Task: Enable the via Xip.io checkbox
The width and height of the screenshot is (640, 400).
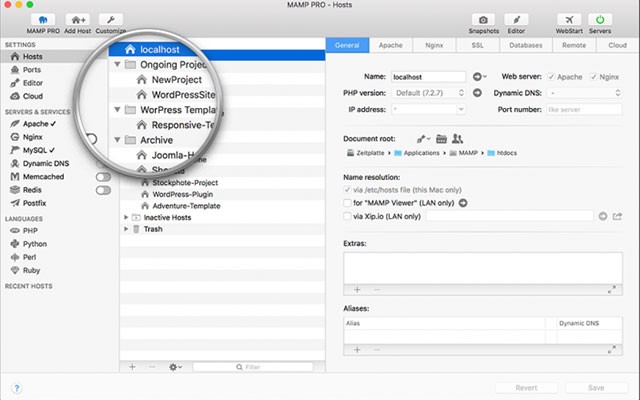Action: [x=347, y=215]
